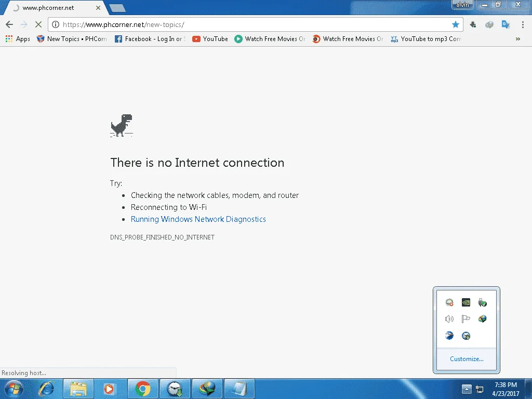Show hidden bookmarks with the double chevron

coord(518,39)
